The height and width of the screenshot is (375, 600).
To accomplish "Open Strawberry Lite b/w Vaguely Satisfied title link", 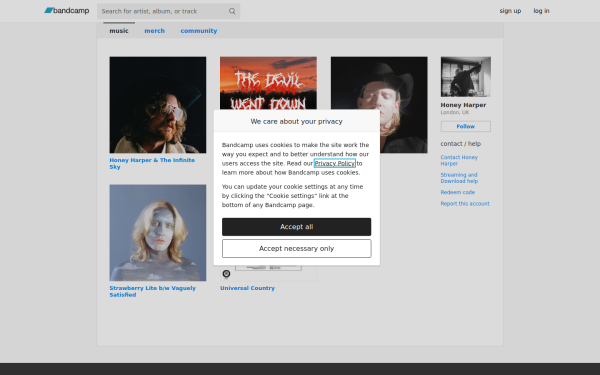I will [152, 291].
